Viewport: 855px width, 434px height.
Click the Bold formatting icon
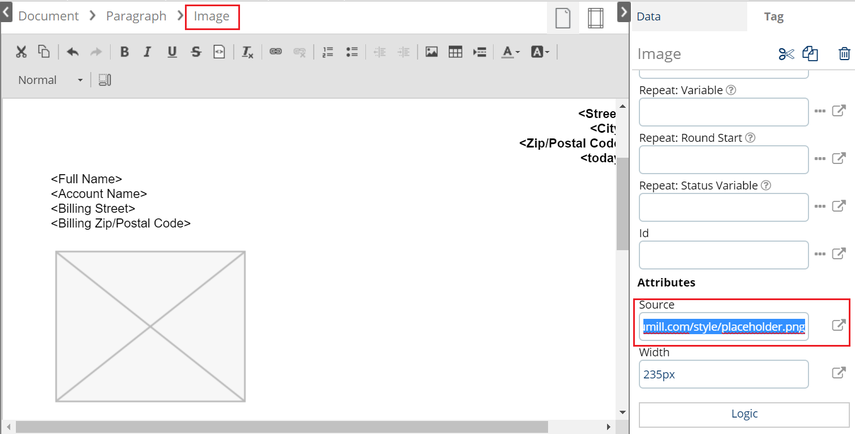coord(125,52)
